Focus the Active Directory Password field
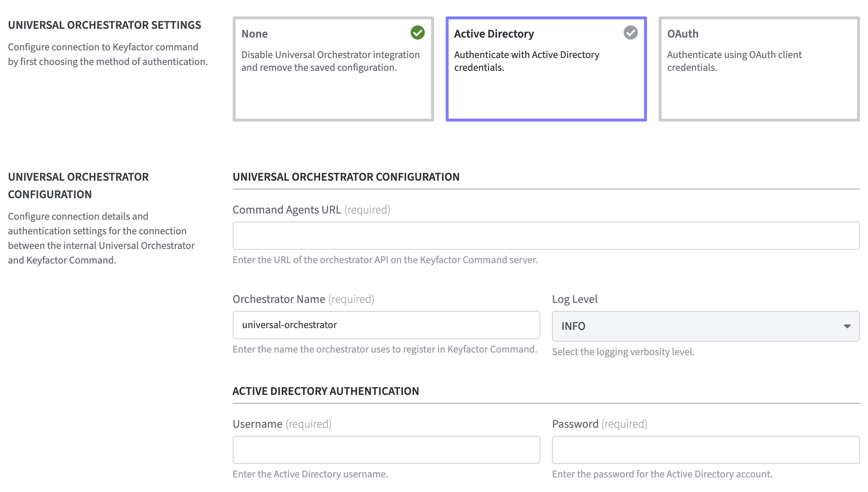 pyautogui.click(x=706, y=450)
